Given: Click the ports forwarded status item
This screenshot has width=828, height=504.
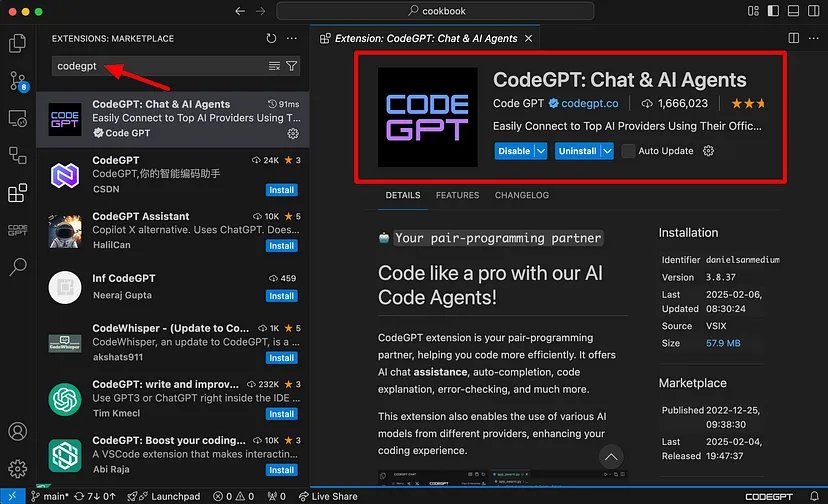Looking at the screenshot, I should pos(277,497).
